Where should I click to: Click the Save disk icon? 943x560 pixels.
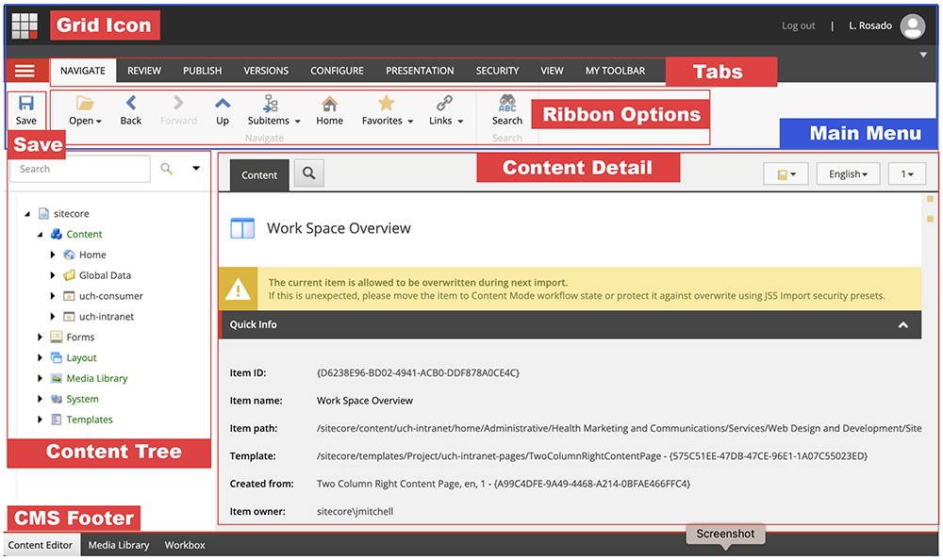pos(26,104)
